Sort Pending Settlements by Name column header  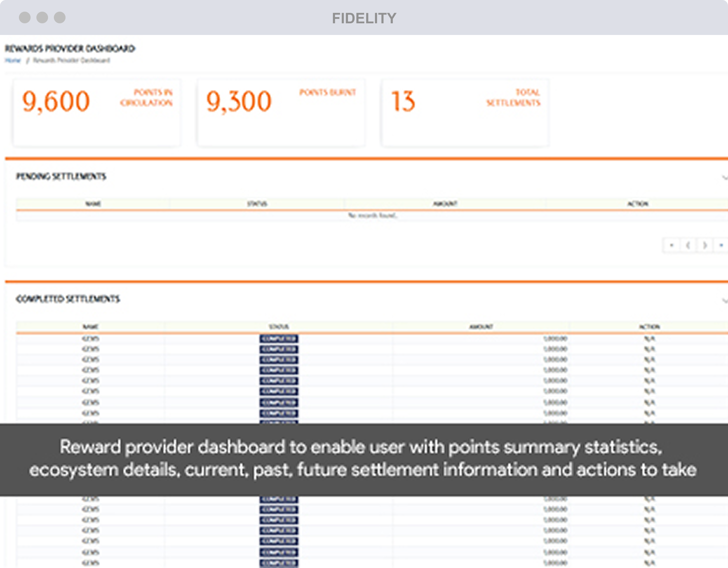pos(93,204)
